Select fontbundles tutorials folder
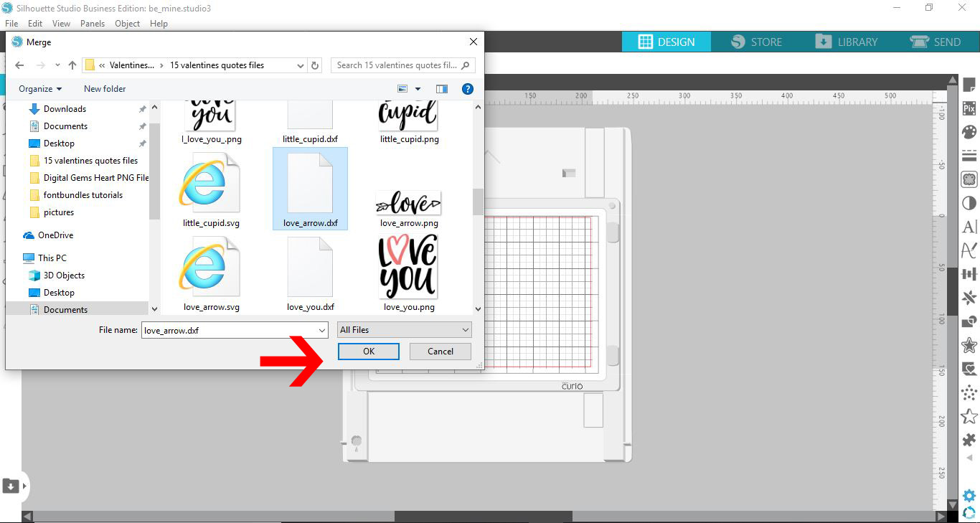 (x=83, y=195)
